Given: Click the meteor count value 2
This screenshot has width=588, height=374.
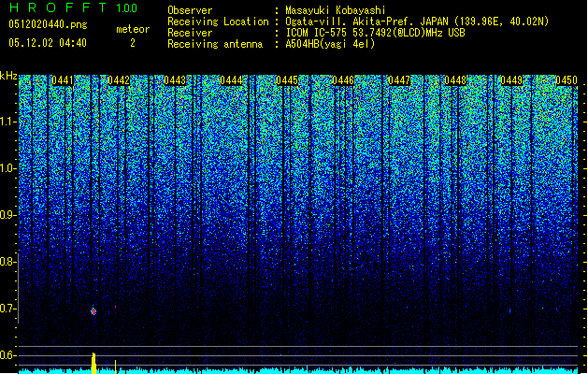Looking at the screenshot, I should pos(133,43).
